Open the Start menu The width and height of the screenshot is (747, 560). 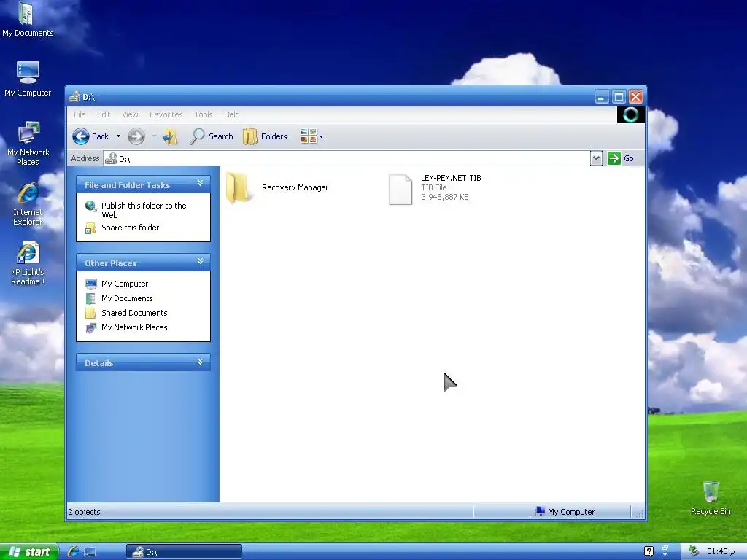pos(29,551)
